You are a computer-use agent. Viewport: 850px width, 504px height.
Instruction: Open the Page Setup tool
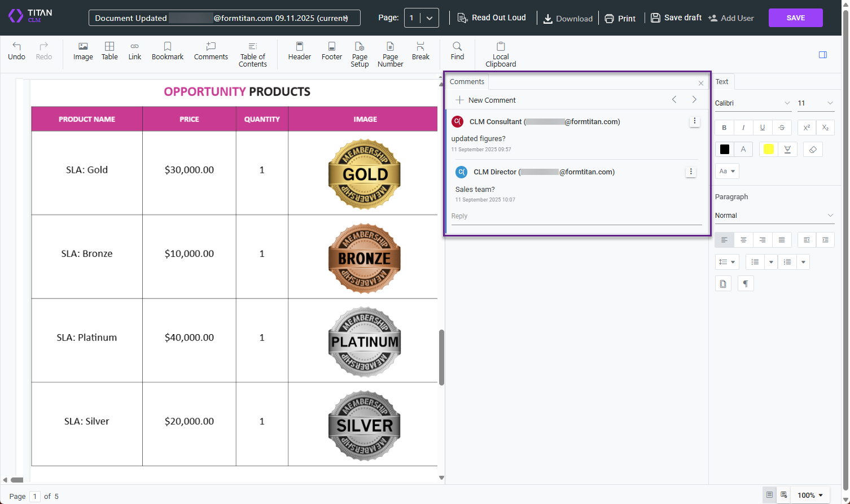click(x=360, y=54)
